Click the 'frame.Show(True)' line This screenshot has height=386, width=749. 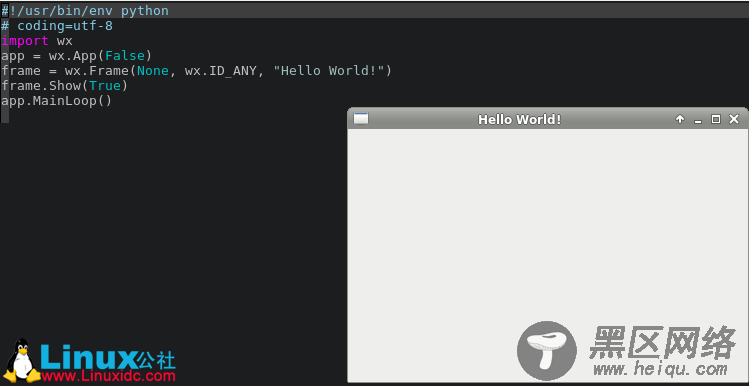[64, 86]
